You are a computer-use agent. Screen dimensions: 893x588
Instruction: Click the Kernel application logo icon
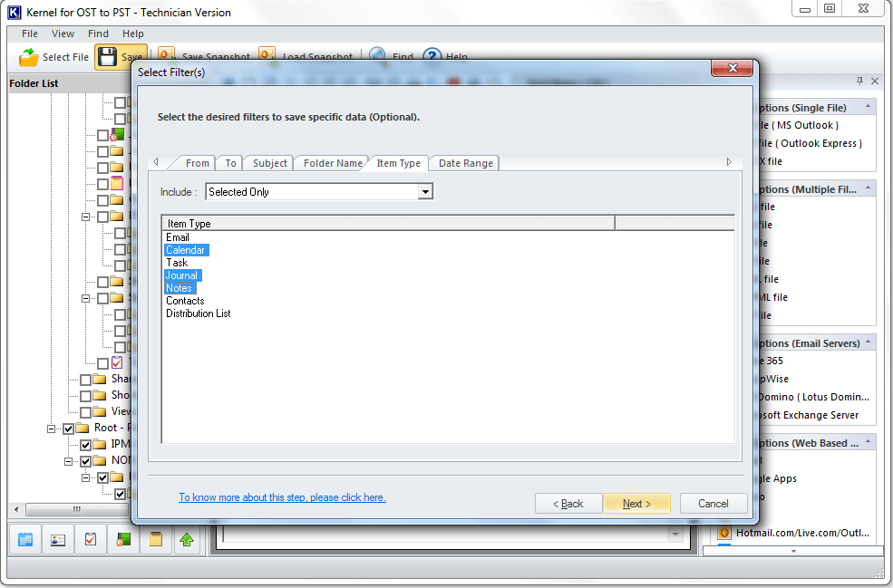click(x=15, y=12)
